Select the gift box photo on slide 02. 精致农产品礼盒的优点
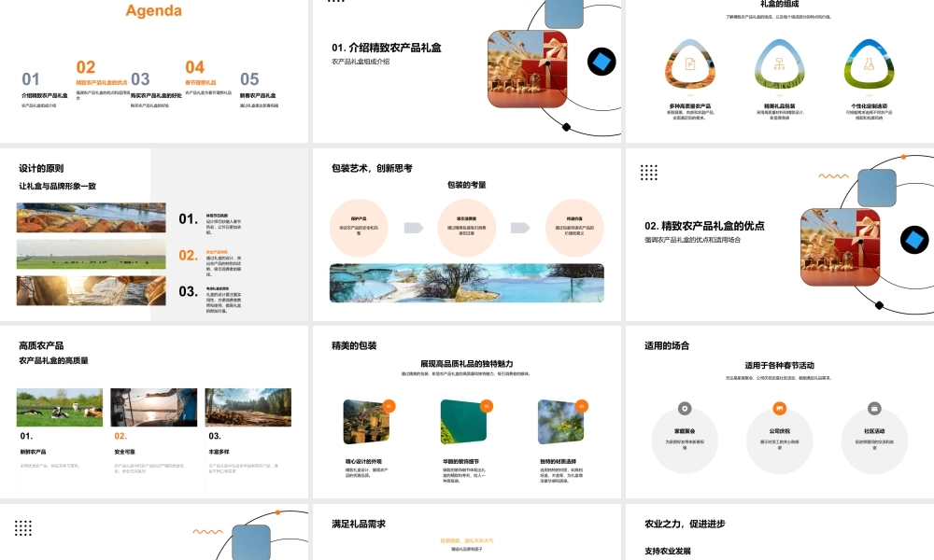The height and width of the screenshot is (560, 934). coord(841,247)
